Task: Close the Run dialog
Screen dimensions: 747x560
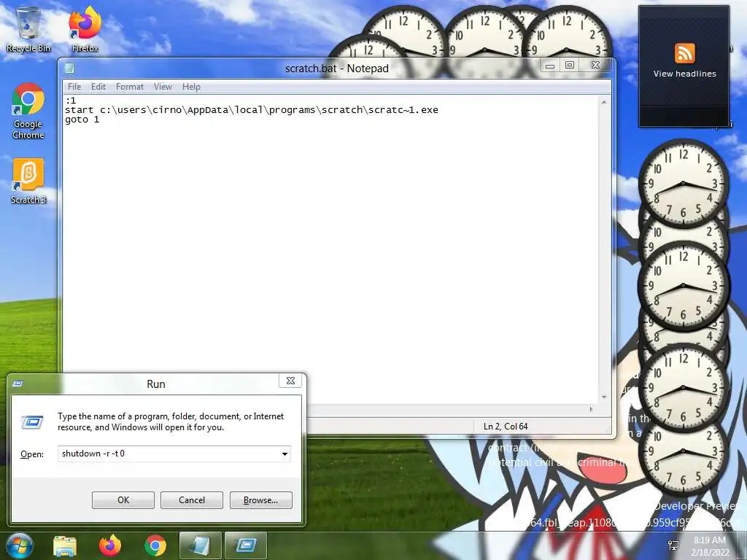Action: pyautogui.click(x=290, y=381)
